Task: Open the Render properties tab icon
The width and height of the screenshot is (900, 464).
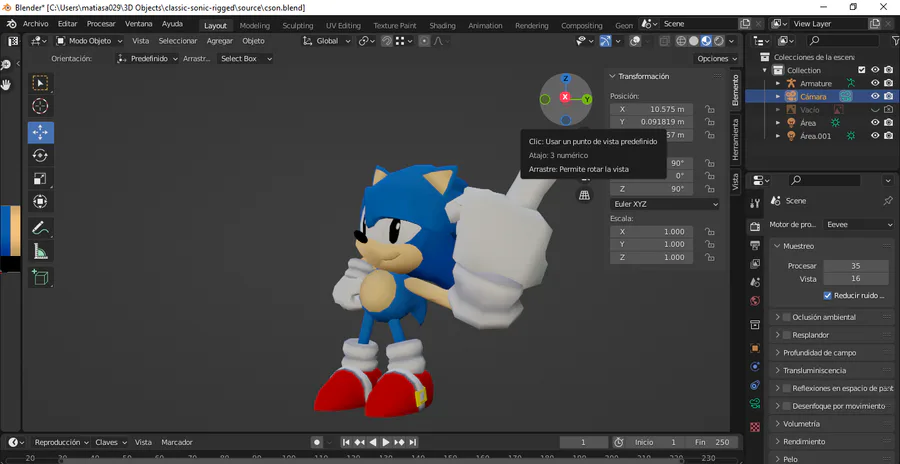Action: [x=755, y=227]
